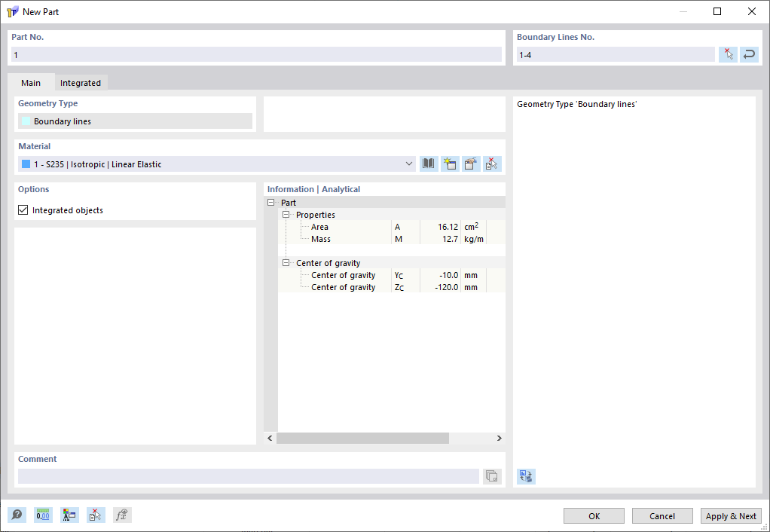Confirm with the OK button
The height and width of the screenshot is (532, 770).
[594, 515]
